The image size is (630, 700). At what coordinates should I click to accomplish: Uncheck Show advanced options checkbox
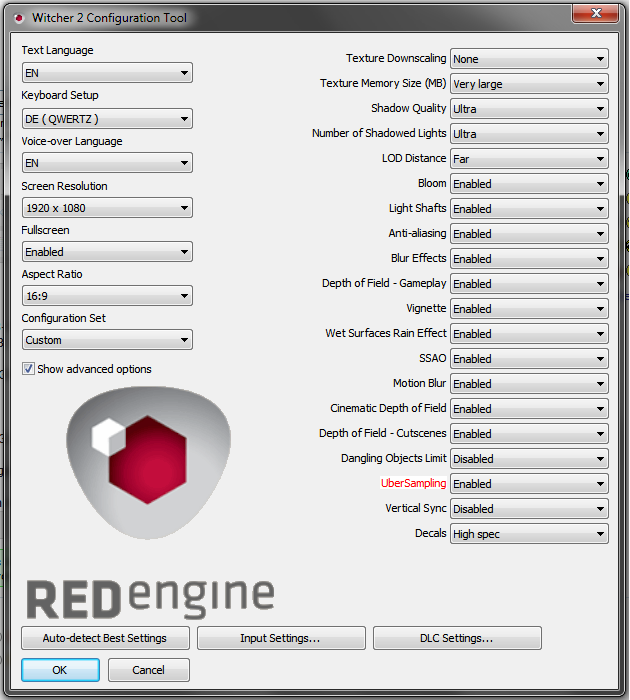(x=28, y=369)
